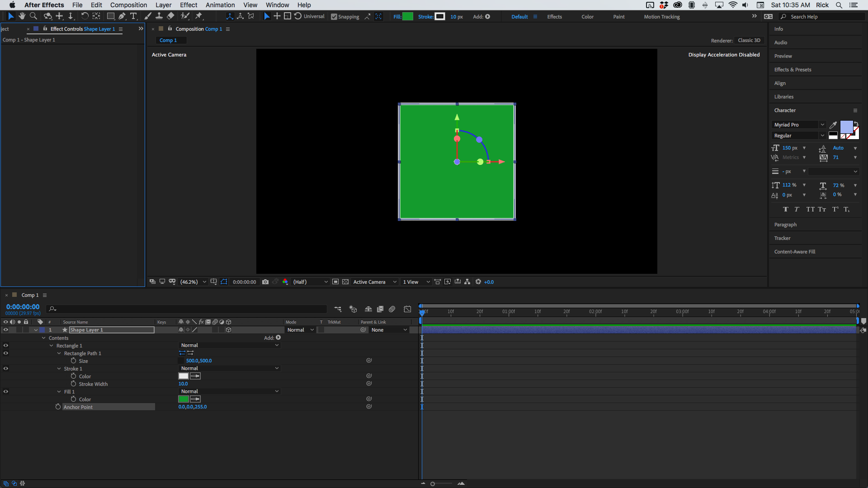The width and height of the screenshot is (868, 488).
Task: Select the Puppet Pin tool
Action: [x=199, y=16]
